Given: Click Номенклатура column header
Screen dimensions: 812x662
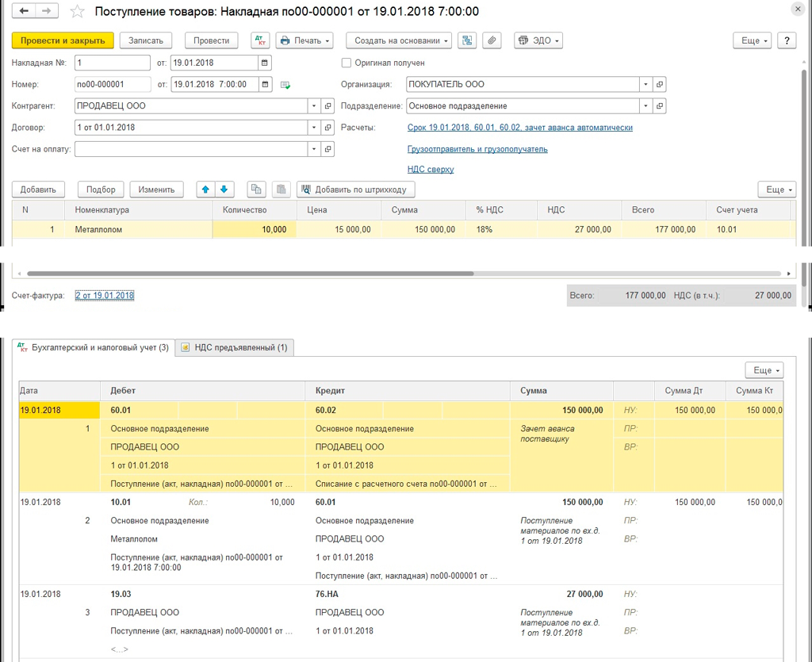Looking at the screenshot, I should tap(138, 209).
